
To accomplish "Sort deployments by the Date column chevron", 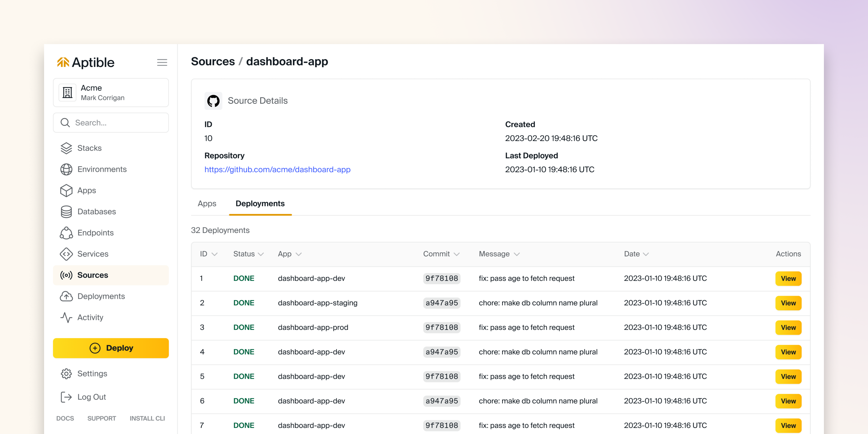I will (x=646, y=254).
